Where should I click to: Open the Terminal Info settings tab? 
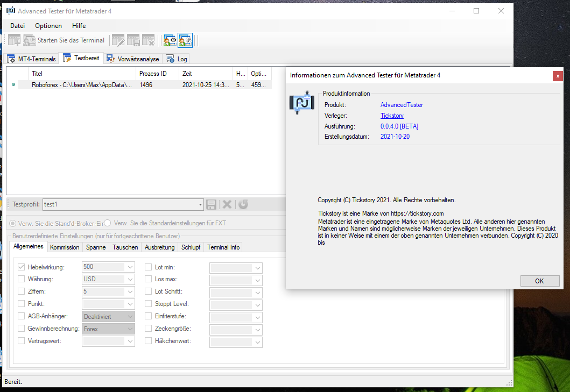(x=223, y=247)
